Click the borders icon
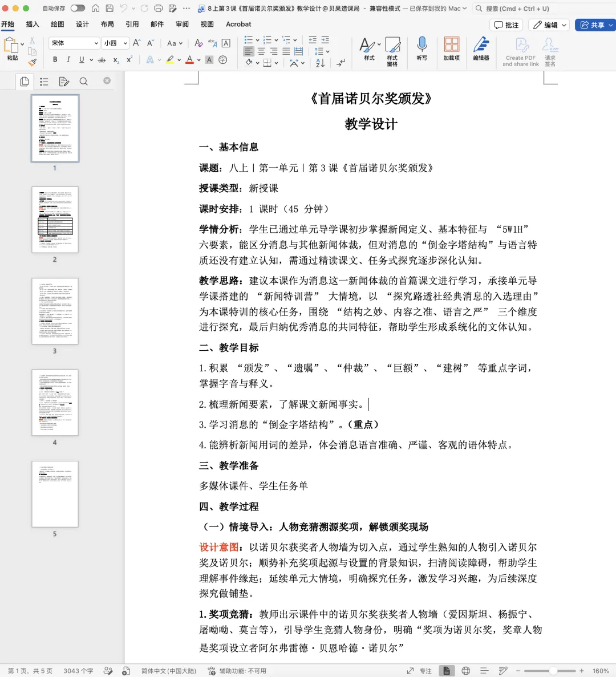The image size is (616, 677). pyautogui.click(x=267, y=63)
